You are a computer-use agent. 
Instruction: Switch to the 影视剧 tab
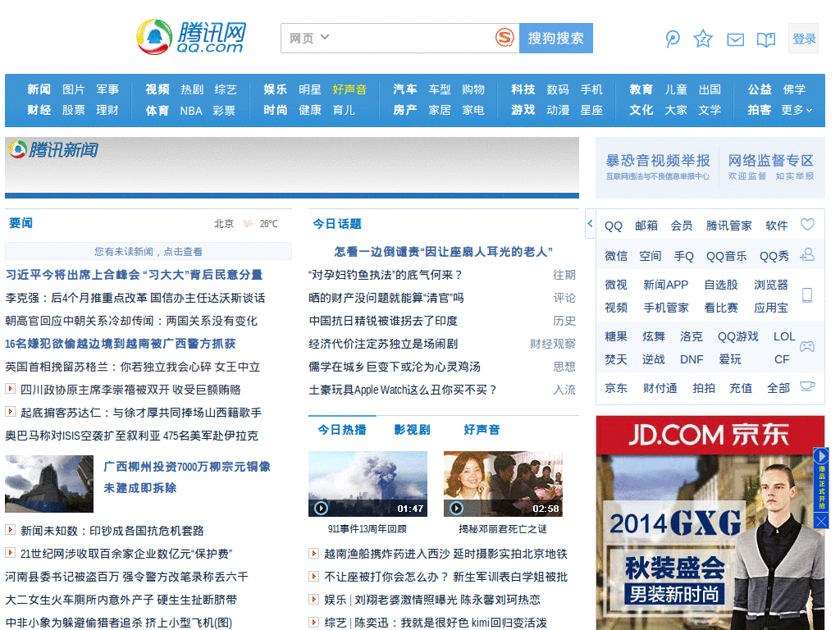412,430
